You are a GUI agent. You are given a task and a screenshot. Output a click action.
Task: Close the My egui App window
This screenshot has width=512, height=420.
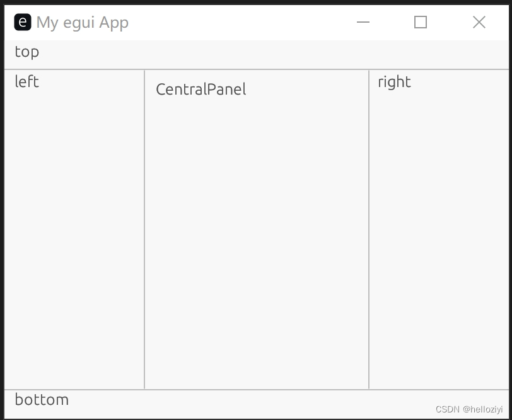coord(479,21)
